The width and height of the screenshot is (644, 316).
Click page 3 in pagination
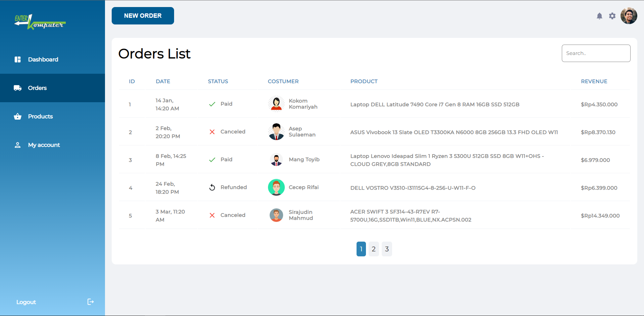[386, 249]
